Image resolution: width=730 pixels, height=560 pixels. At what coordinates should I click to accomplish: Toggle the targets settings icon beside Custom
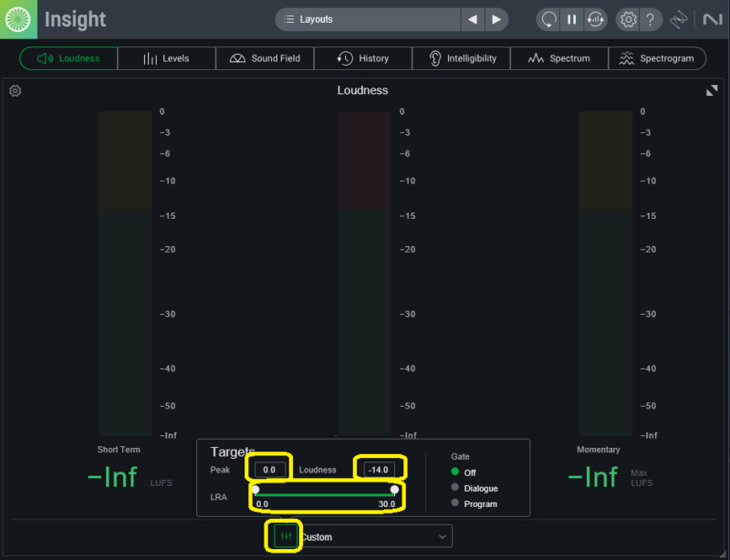(286, 536)
